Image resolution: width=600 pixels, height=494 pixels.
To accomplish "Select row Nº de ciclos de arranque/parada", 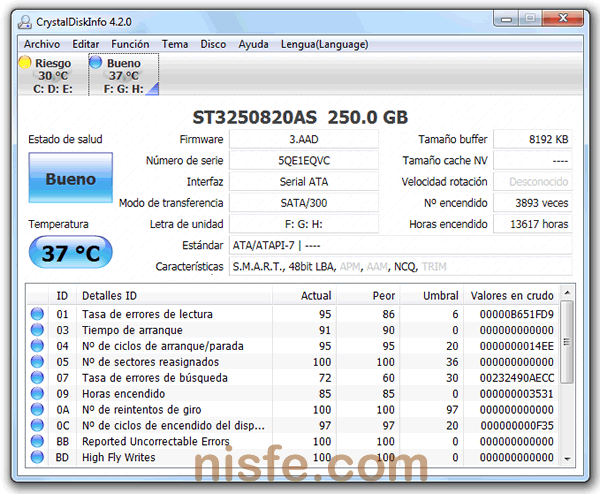I will point(293,346).
